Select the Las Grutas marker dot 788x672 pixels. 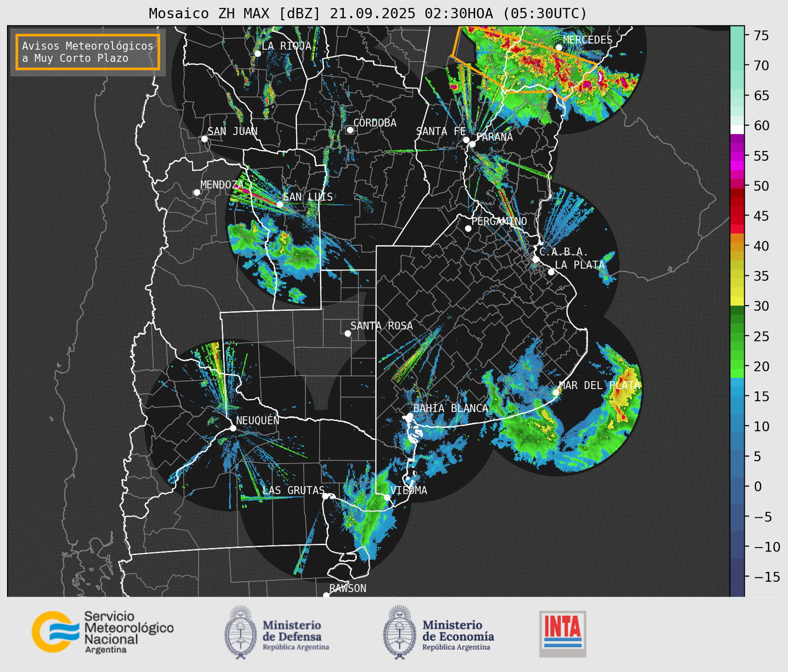326,496
